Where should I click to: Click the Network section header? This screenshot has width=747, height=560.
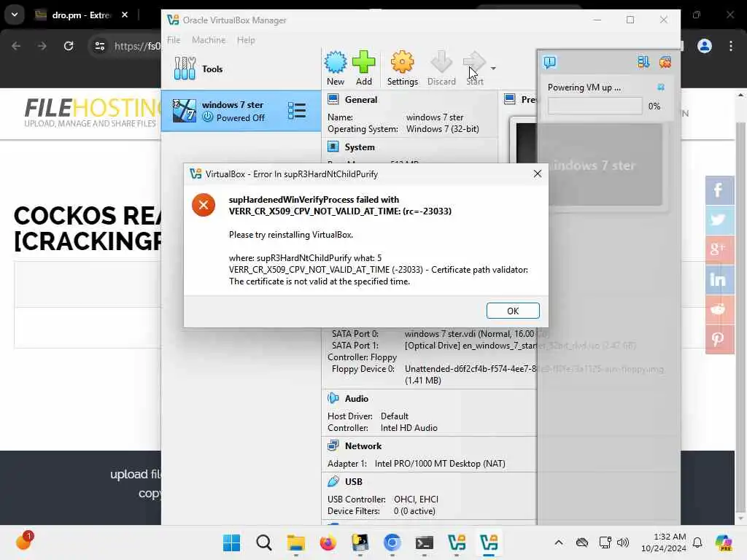363,446
